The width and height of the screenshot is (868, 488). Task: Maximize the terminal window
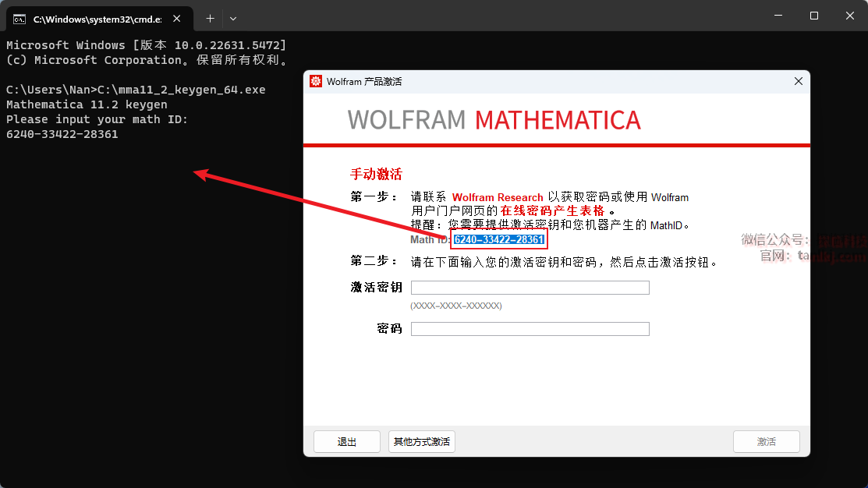[x=813, y=16]
